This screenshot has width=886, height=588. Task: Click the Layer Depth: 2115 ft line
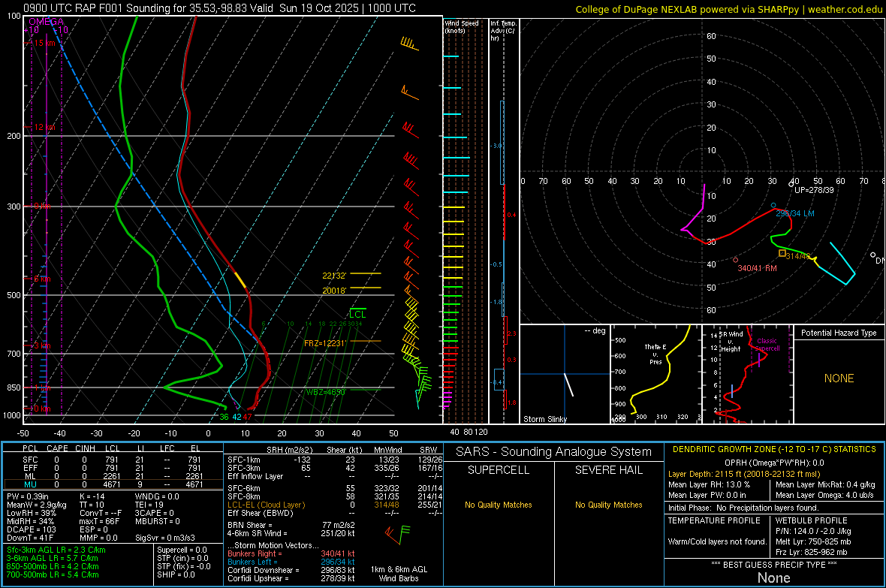[743, 475]
